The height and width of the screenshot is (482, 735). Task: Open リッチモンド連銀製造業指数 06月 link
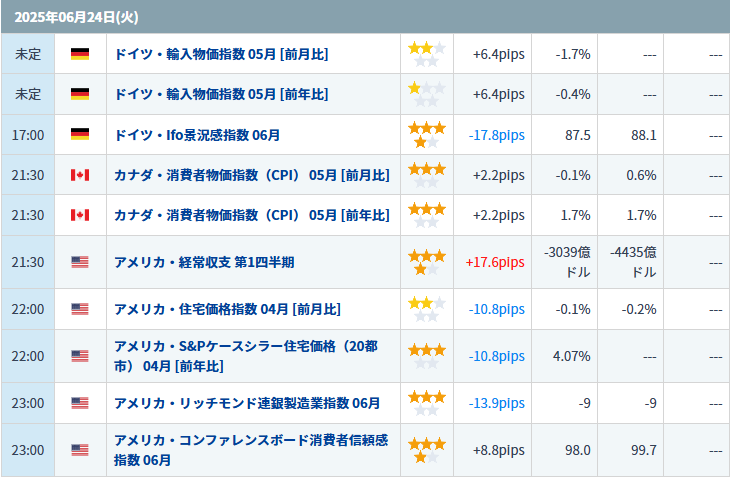click(x=247, y=403)
